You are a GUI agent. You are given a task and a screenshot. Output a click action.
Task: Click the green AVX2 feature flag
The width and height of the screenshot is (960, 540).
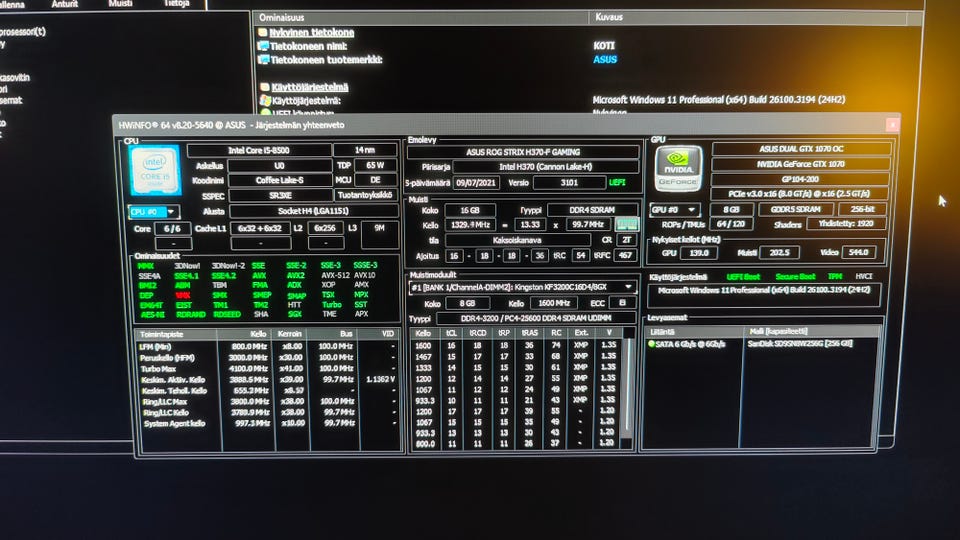(296, 276)
